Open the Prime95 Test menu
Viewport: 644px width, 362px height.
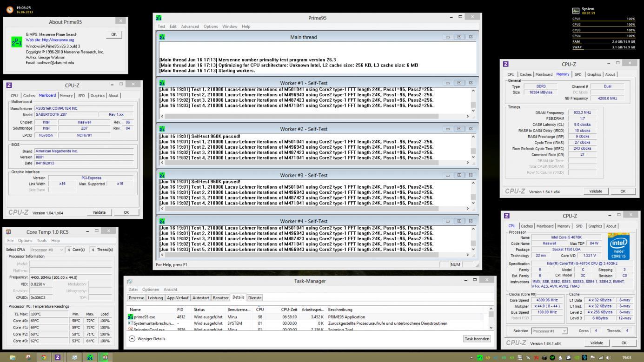point(161,26)
